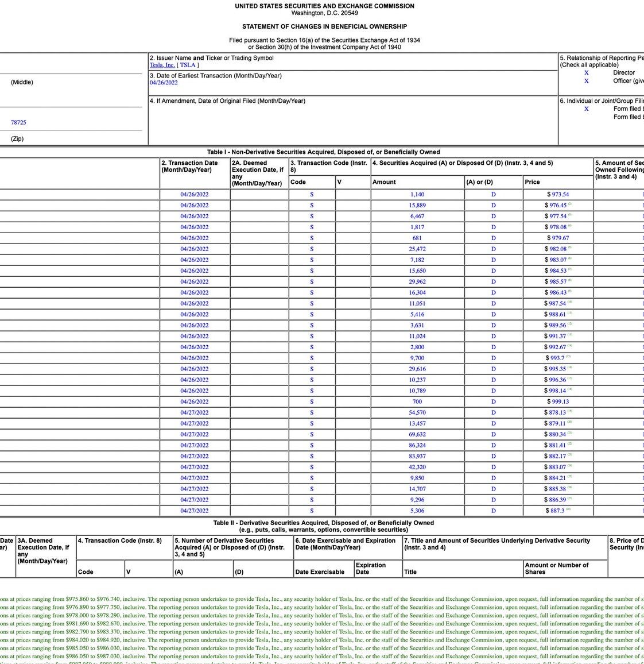Click the amount cell 42,320

click(x=417, y=468)
